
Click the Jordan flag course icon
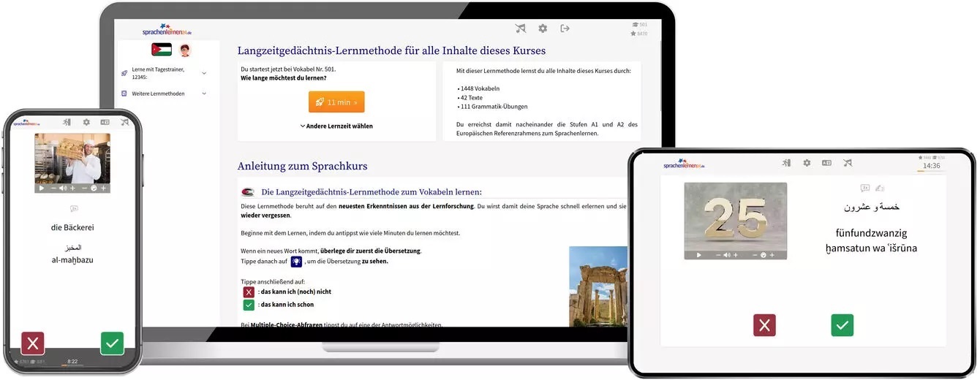tap(162, 50)
